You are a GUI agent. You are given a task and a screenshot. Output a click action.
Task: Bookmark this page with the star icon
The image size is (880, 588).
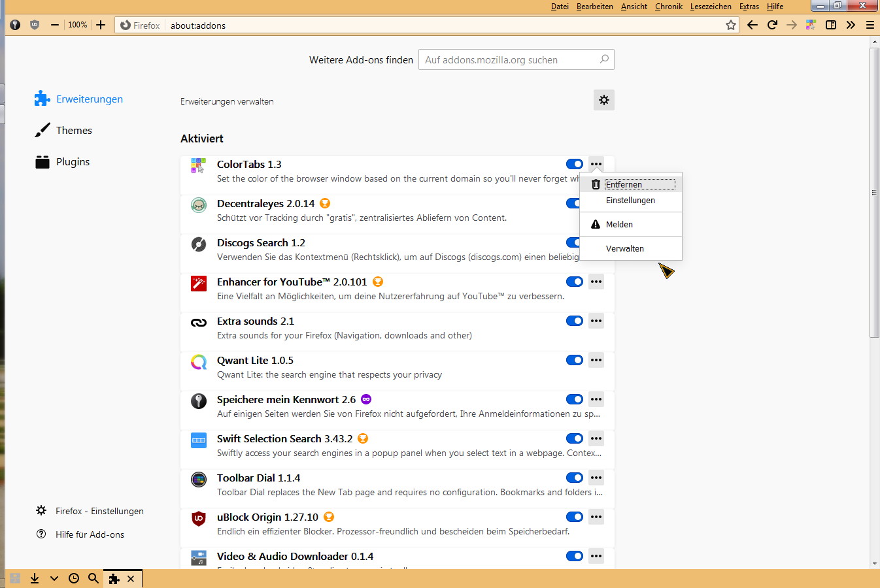point(731,25)
